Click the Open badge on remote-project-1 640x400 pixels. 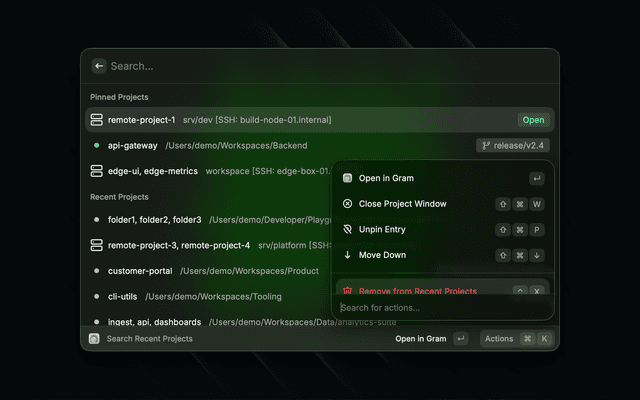click(533, 120)
